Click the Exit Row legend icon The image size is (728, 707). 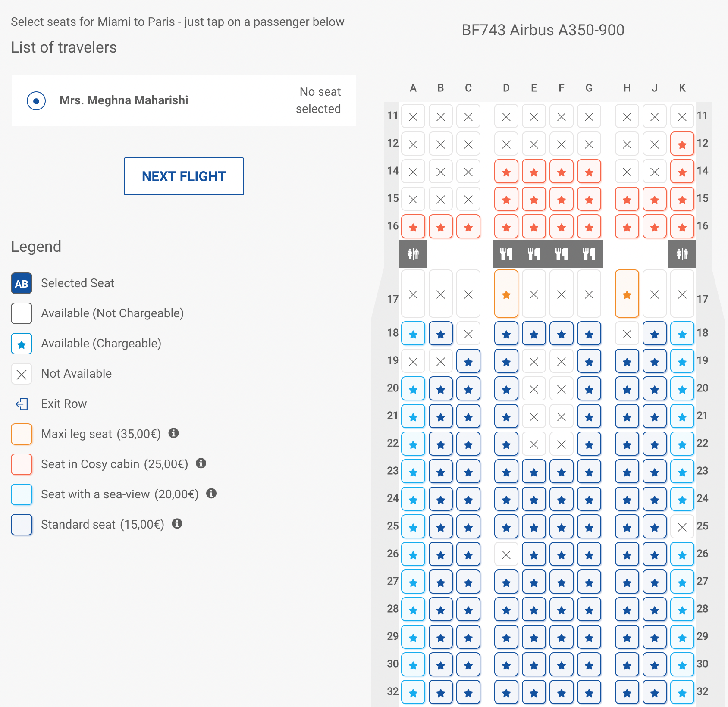[22, 404]
